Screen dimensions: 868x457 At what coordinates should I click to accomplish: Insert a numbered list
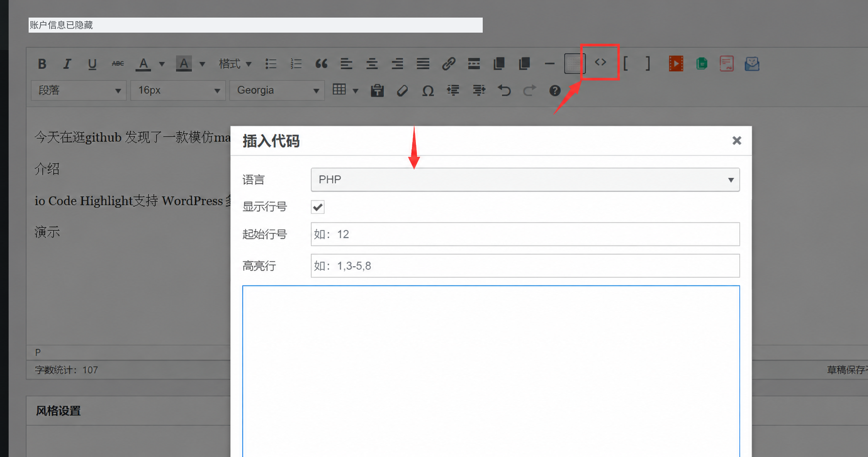296,64
